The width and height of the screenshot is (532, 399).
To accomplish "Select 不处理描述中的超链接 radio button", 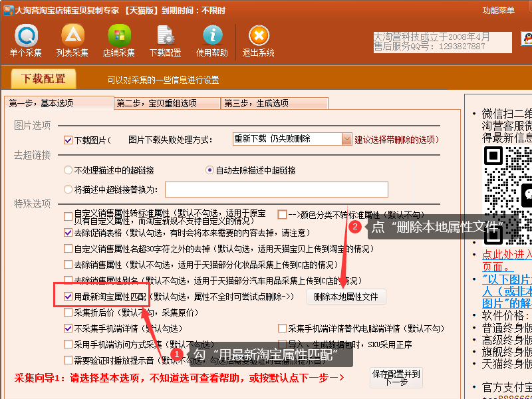I will (68, 170).
